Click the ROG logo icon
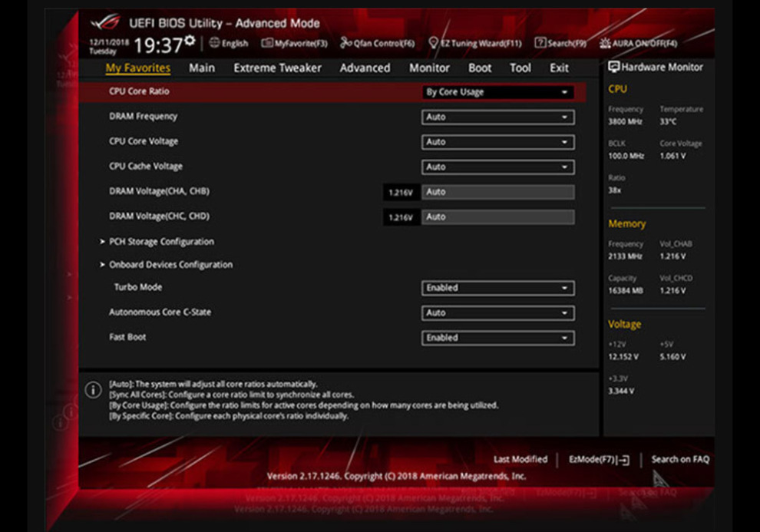 pos(105,22)
